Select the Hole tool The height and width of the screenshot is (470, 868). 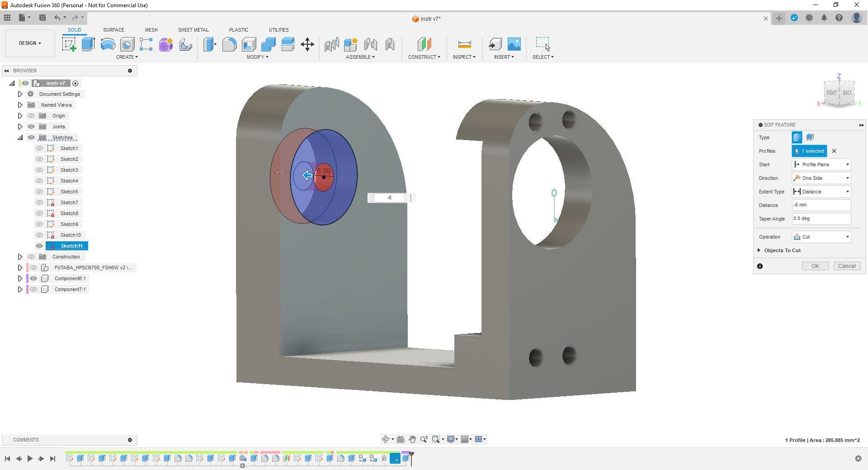tap(127, 44)
